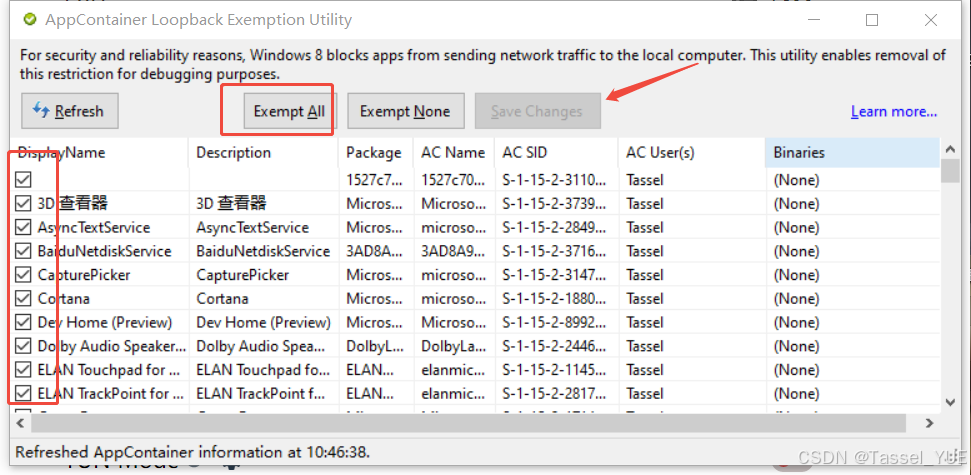
Task: Click the green app icon in title bar
Action: [x=29, y=20]
